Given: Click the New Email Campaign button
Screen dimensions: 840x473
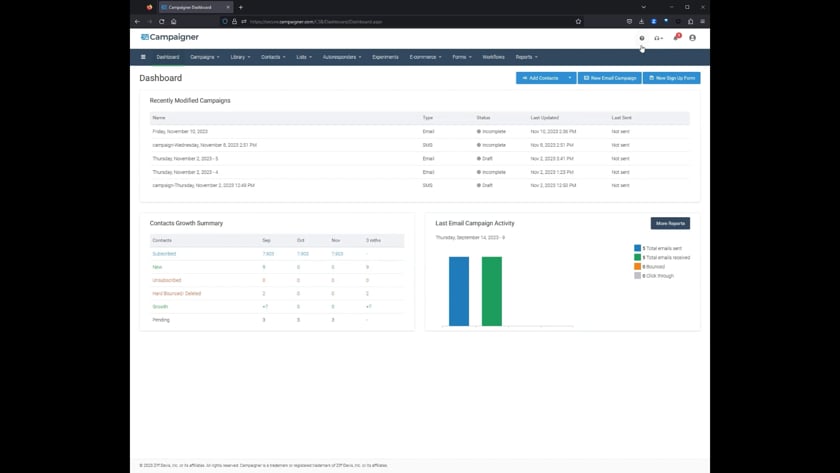Looking at the screenshot, I should coord(610,78).
